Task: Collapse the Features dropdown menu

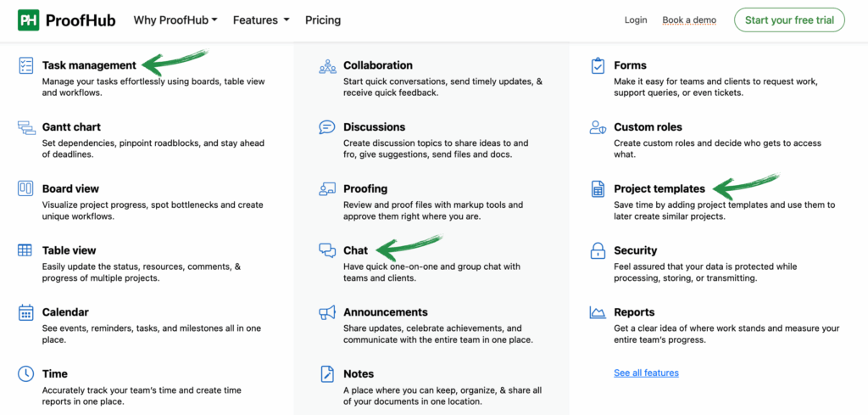Action: tap(261, 20)
